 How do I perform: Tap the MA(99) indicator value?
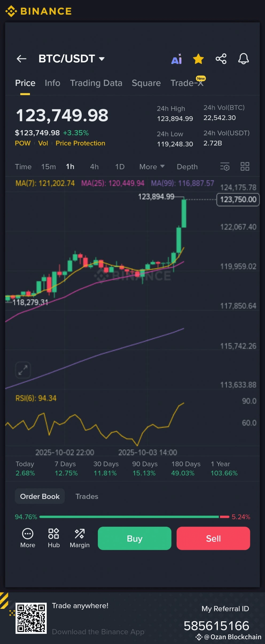pos(182,183)
